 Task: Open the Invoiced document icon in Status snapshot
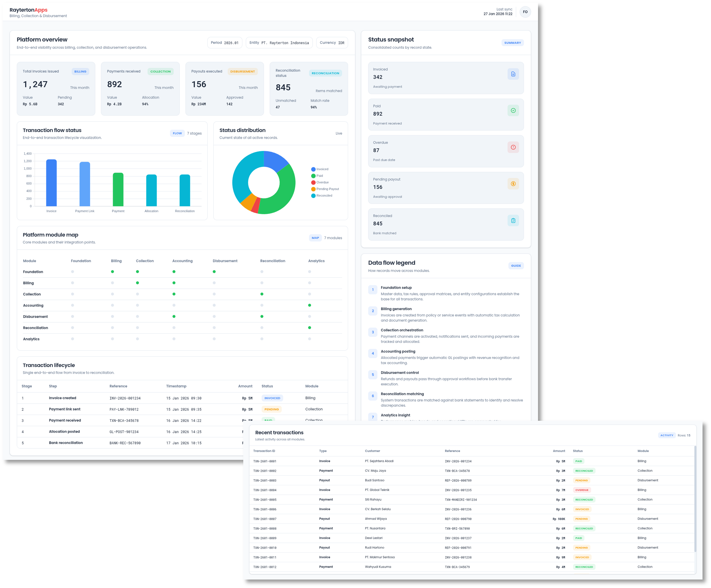(x=513, y=74)
